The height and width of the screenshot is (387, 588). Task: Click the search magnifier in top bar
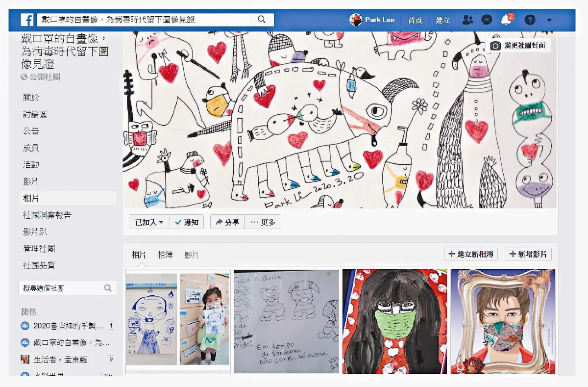262,20
